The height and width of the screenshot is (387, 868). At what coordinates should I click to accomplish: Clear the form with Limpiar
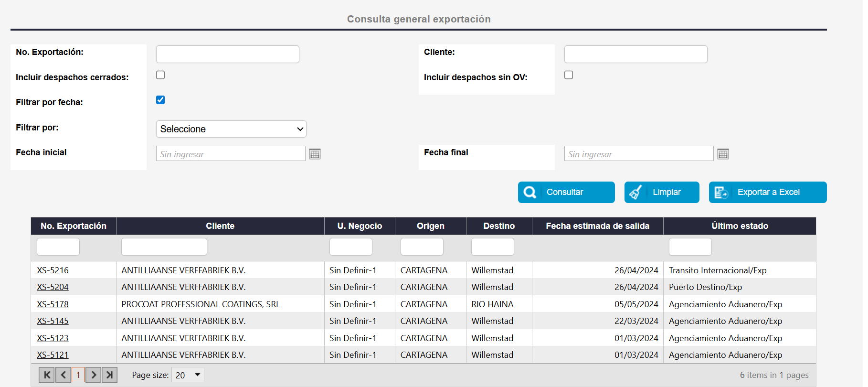[x=661, y=192]
